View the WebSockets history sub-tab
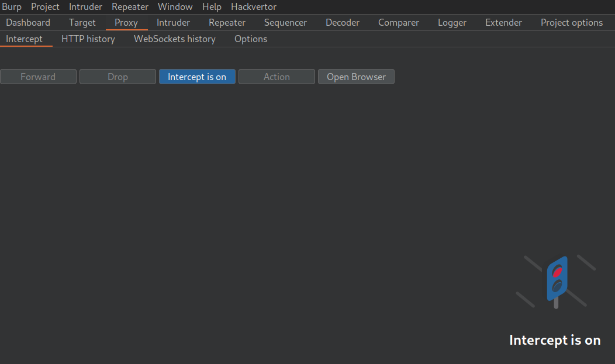 (x=175, y=39)
